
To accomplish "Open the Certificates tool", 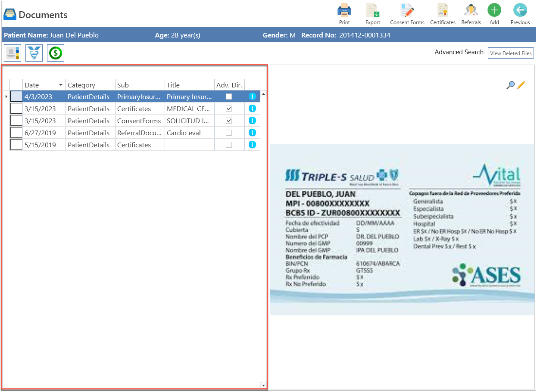I will coord(443,14).
